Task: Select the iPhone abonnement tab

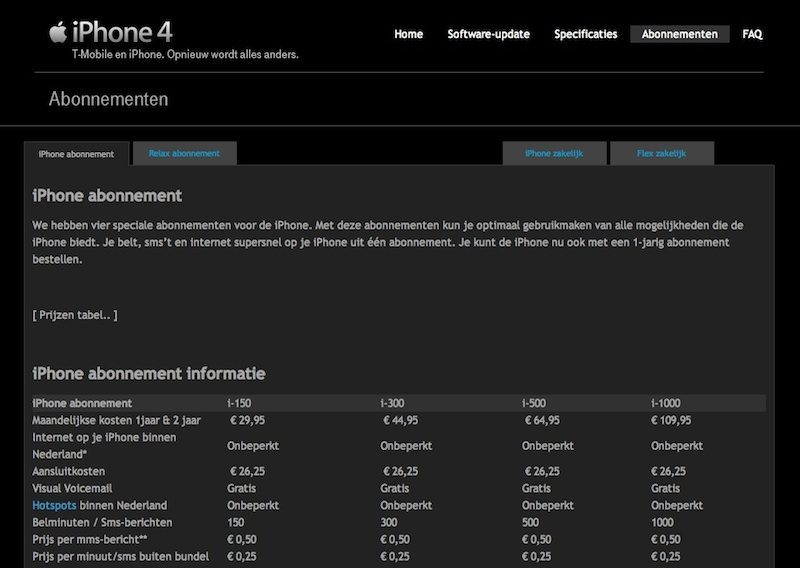Action: coord(77,154)
